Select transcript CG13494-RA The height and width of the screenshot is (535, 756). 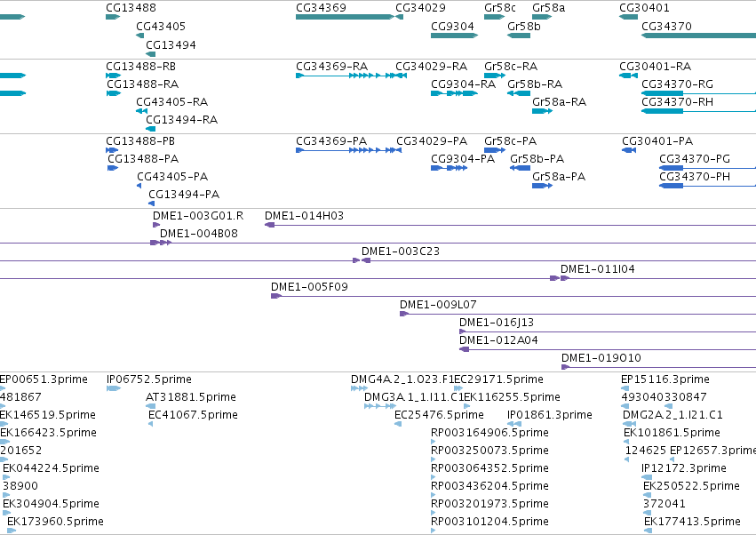(151, 129)
